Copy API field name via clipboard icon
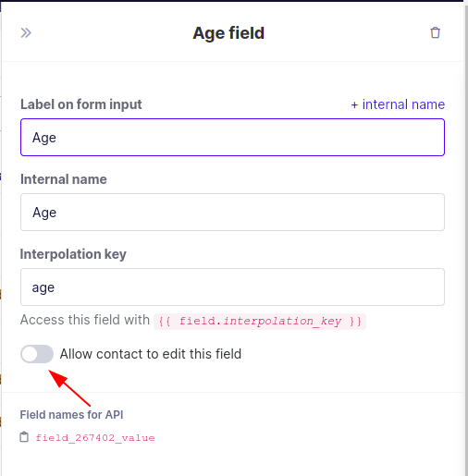The height and width of the screenshot is (476, 468). click(24, 437)
